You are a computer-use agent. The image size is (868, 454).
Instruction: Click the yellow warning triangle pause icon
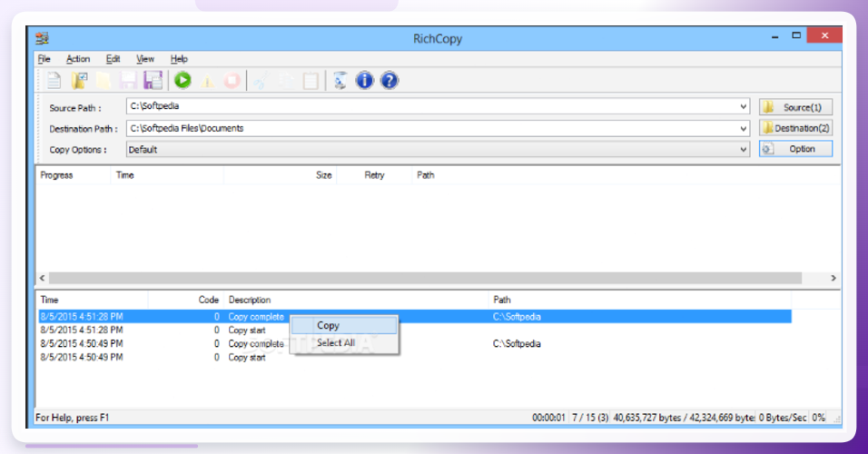(x=208, y=82)
